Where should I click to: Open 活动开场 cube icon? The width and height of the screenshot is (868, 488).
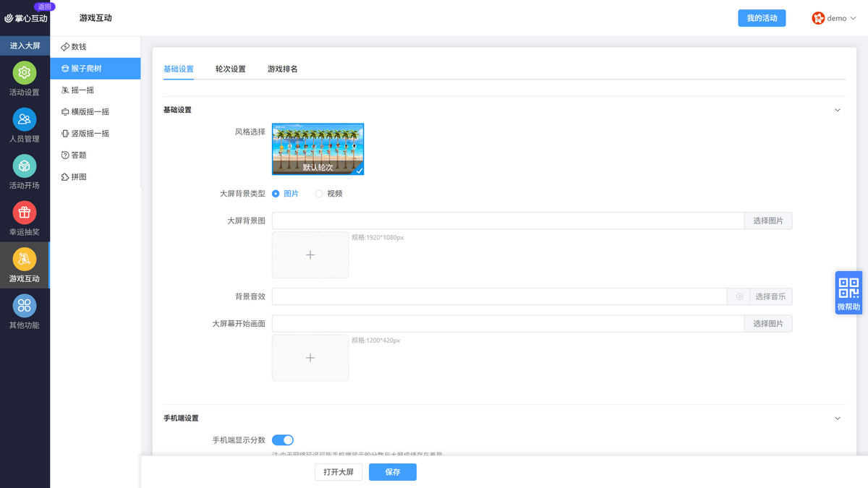pos(25,166)
